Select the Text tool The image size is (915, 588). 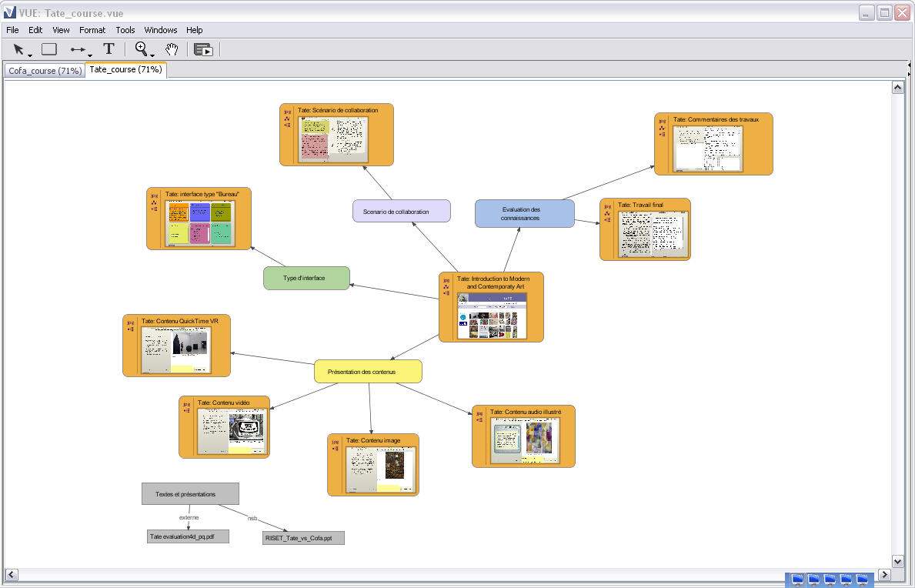point(109,49)
